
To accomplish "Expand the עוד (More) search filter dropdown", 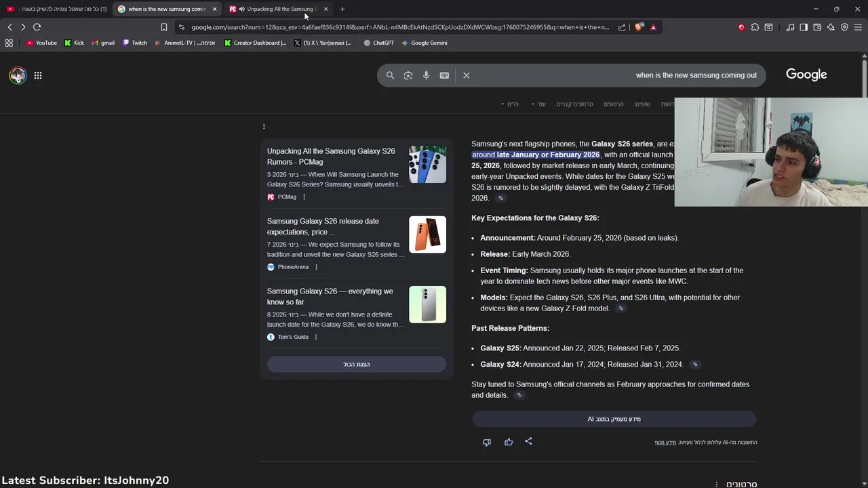I will 538,104.
